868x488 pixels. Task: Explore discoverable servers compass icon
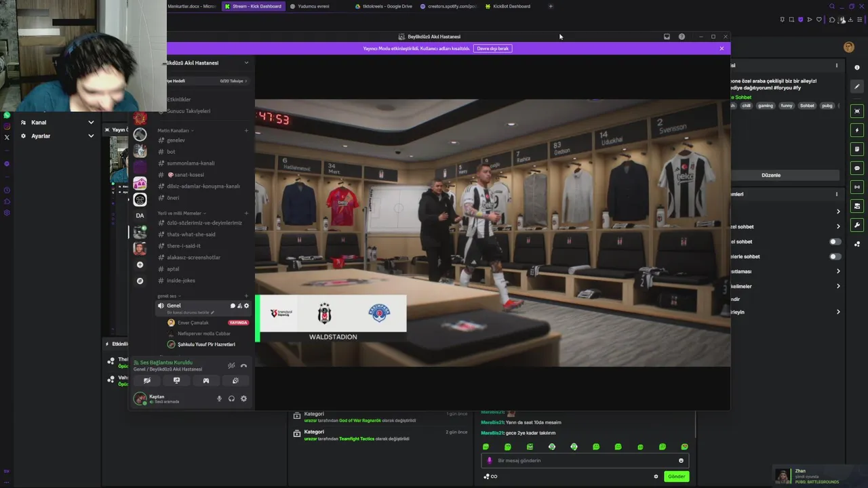click(x=140, y=281)
